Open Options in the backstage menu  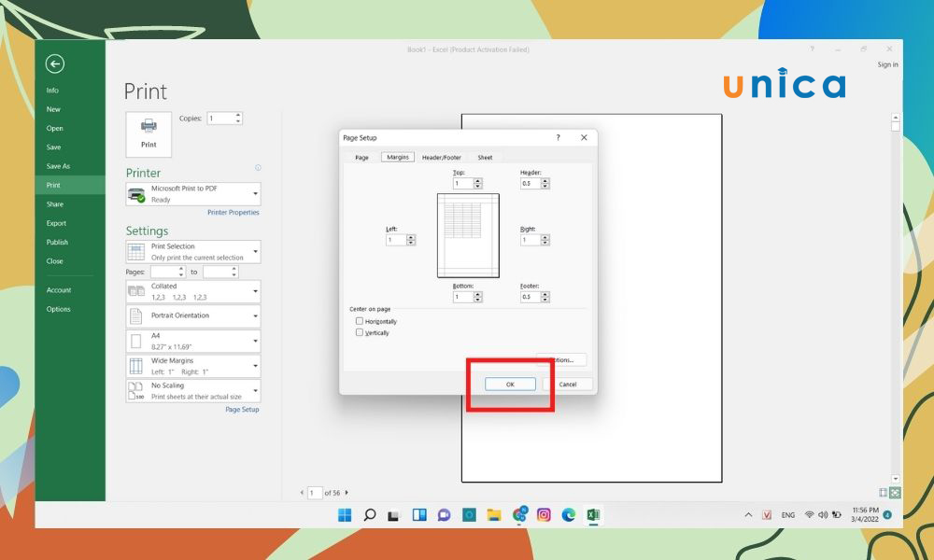click(58, 309)
